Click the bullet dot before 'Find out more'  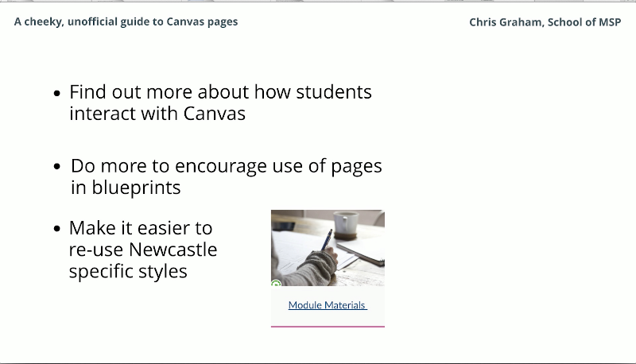[x=56, y=93]
